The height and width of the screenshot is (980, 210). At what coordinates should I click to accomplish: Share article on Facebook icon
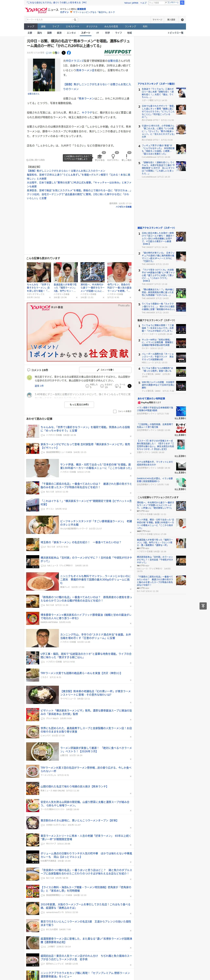pyautogui.click(x=69, y=53)
